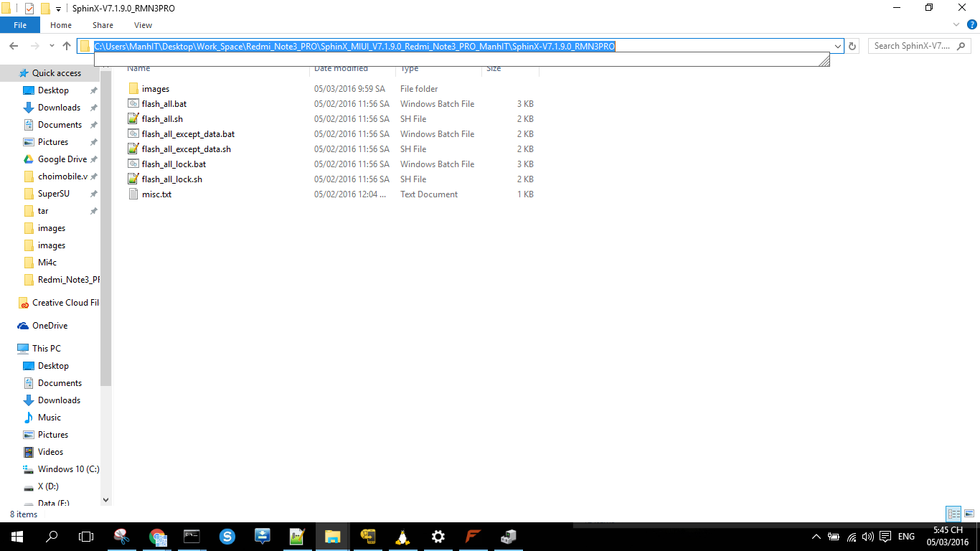The width and height of the screenshot is (980, 551).
Task: Open recent locations dropdown arrow
Action: click(x=52, y=46)
